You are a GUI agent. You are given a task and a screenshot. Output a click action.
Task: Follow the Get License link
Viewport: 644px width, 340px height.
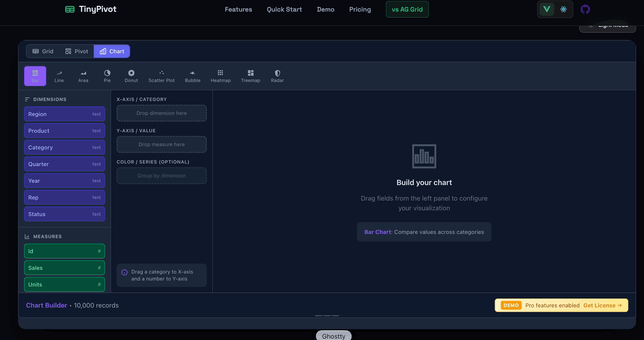600,305
